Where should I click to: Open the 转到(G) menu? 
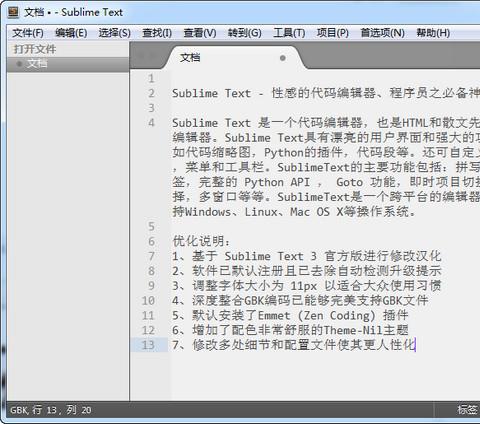(x=244, y=33)
